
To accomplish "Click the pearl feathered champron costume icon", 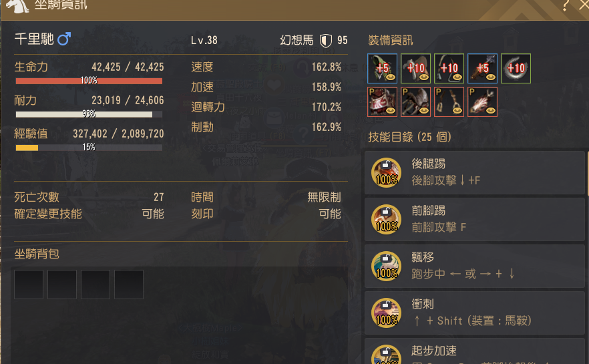I will pos(482,102).
